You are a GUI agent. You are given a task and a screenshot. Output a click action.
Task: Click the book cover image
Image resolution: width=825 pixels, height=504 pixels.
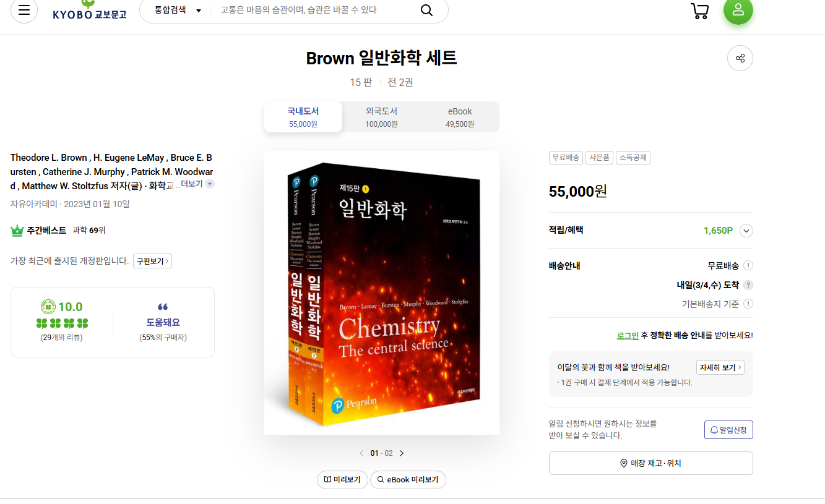tap(382, 293)
